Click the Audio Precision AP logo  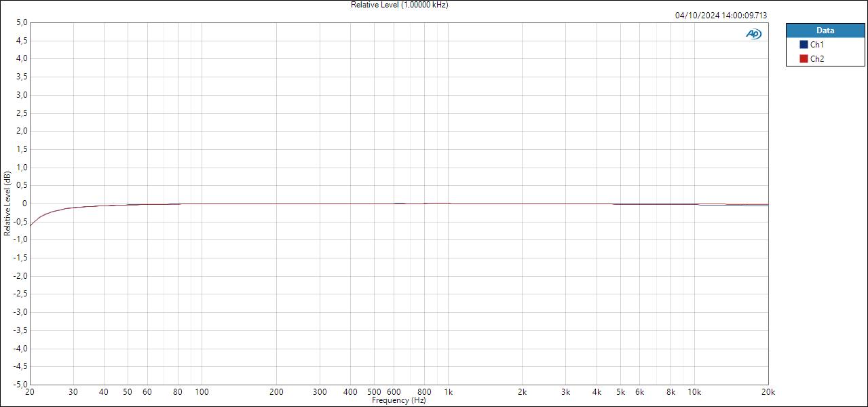click(753, 32)
